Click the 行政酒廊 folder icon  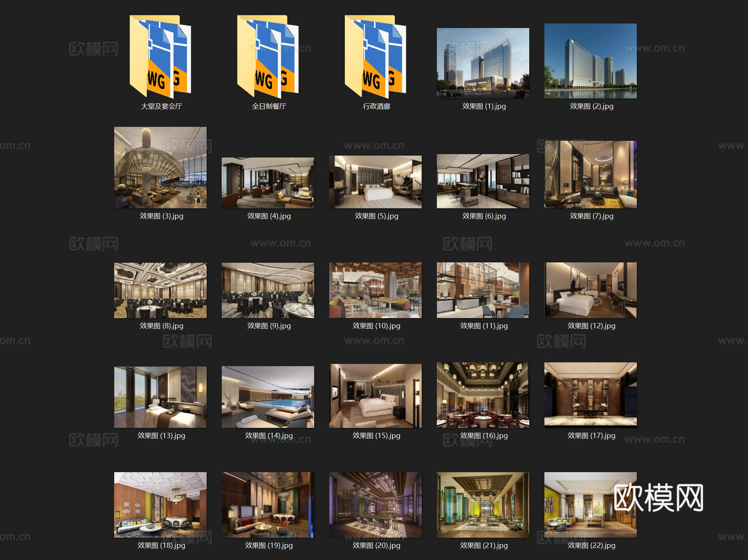click(x=376, y=56)
